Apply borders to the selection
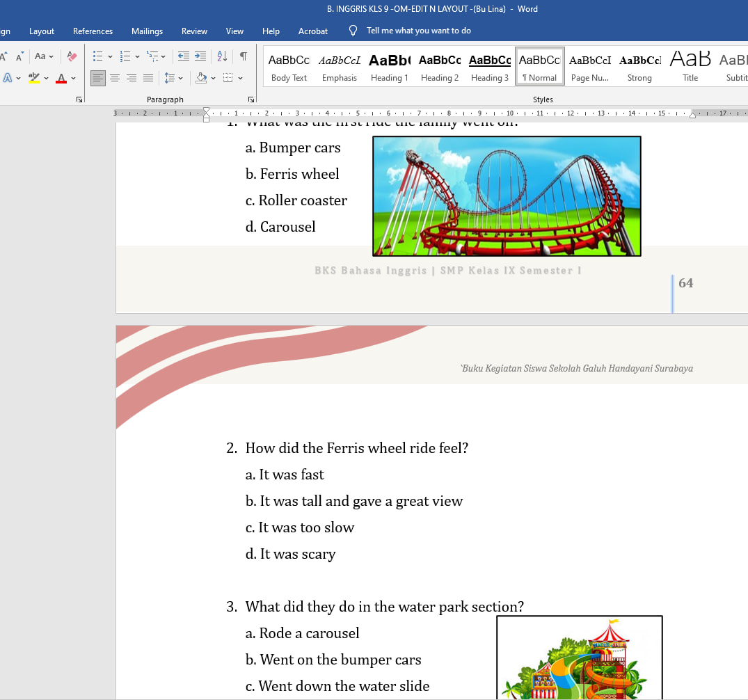 [x=228, y=78]
